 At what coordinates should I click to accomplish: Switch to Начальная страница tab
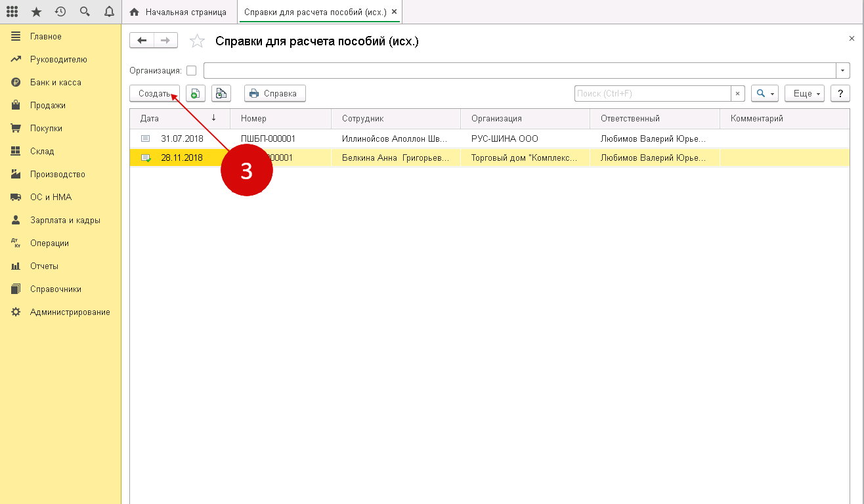(179, 12)
